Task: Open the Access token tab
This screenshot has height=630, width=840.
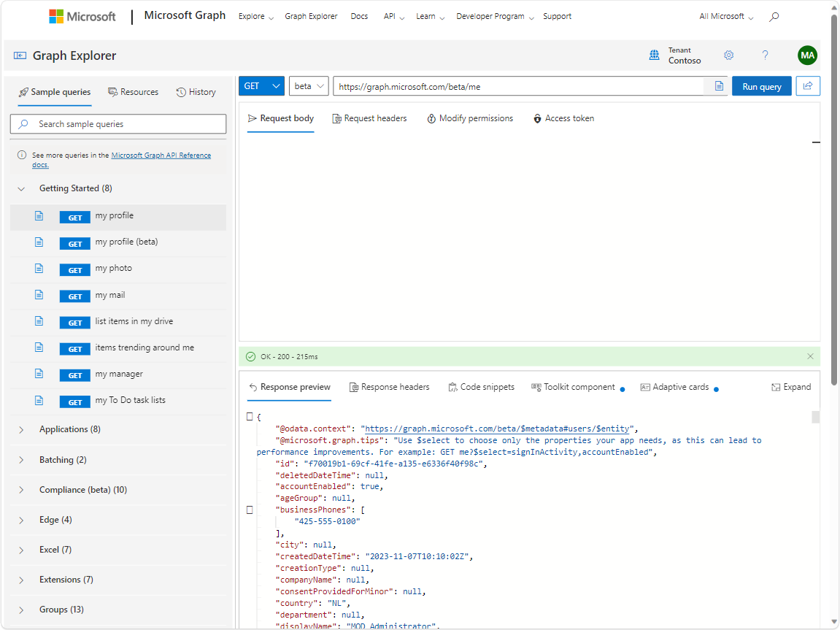Action: tap(563, 118)
